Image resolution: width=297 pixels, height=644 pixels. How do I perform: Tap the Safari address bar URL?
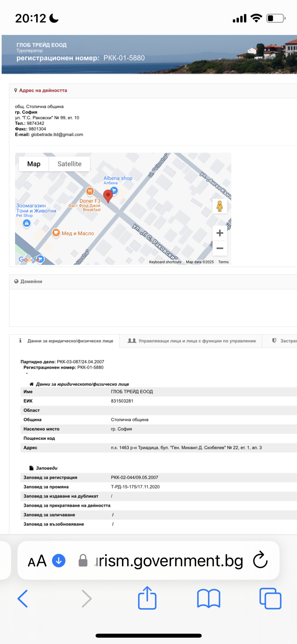(x=168, y=560)
